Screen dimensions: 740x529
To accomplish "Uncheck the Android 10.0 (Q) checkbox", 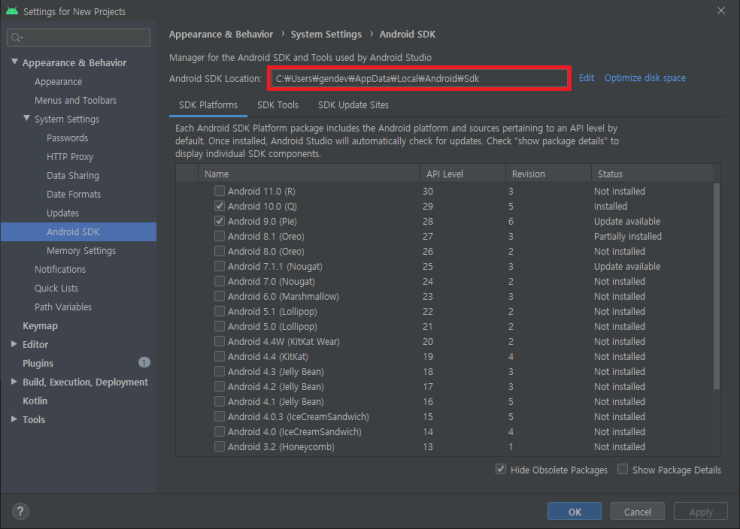I will (x=219, y=206).
